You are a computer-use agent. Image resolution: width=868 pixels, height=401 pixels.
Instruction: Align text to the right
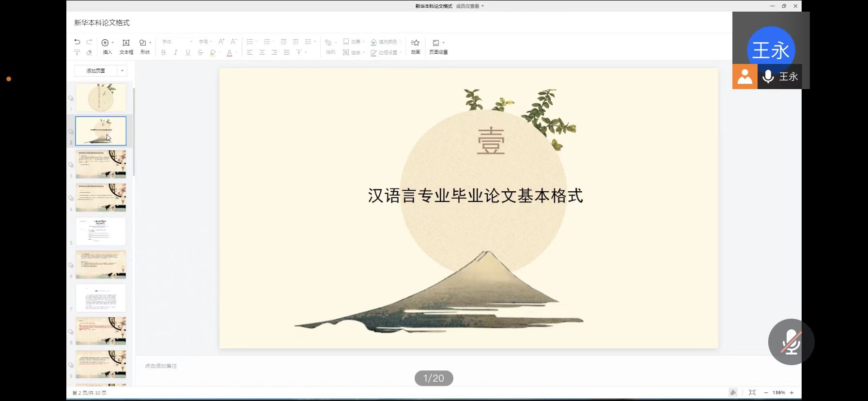274,52
